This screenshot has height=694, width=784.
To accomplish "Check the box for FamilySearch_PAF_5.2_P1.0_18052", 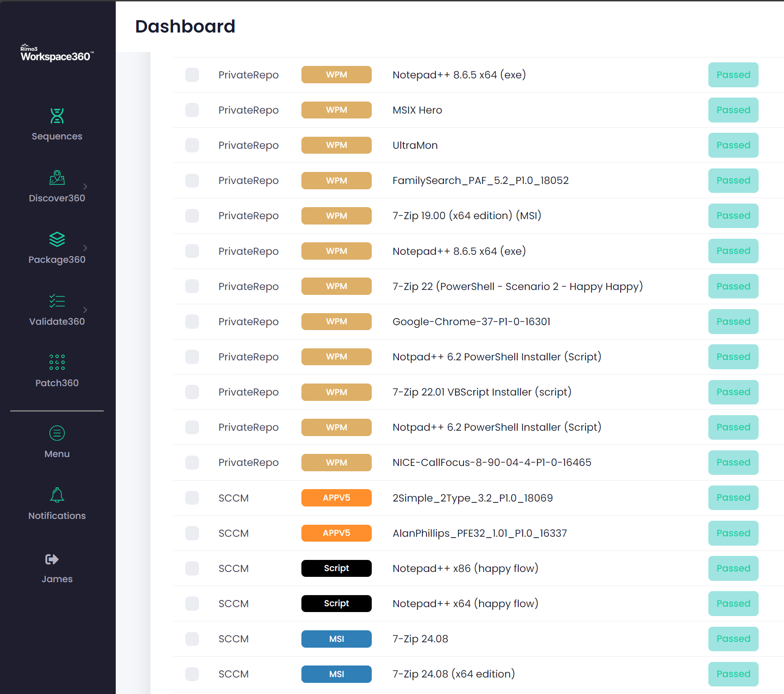I will (x=192, y=180).
